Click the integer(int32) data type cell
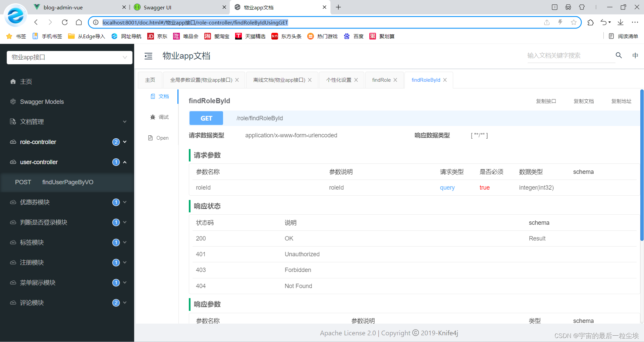644x342 pixels. point(536,188)
